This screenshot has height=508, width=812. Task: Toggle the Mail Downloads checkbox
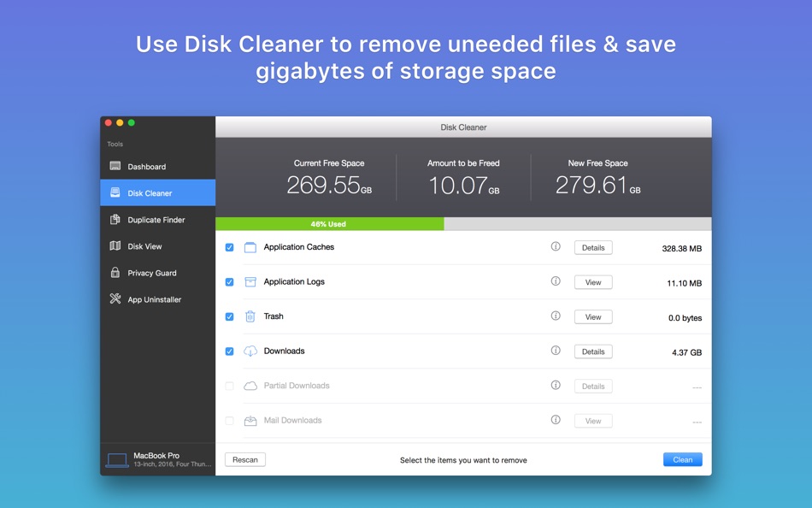[x=229, y=421]
